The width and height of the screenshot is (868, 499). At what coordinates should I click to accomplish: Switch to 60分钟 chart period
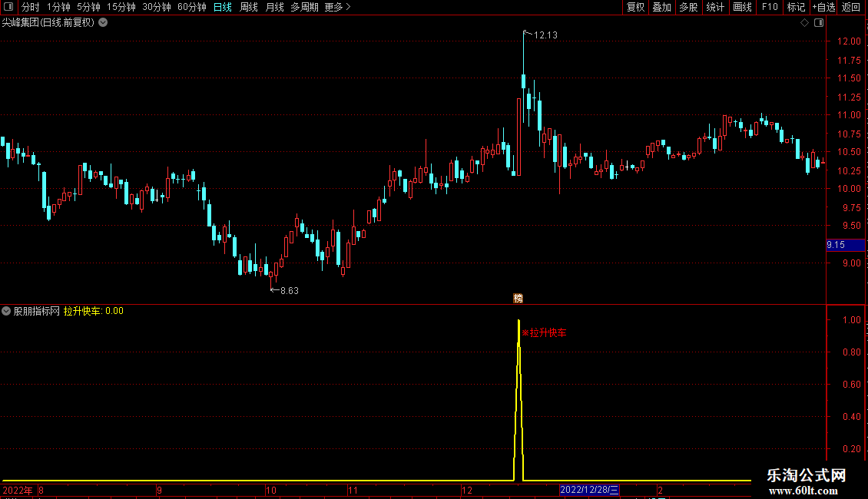point(192,7)
